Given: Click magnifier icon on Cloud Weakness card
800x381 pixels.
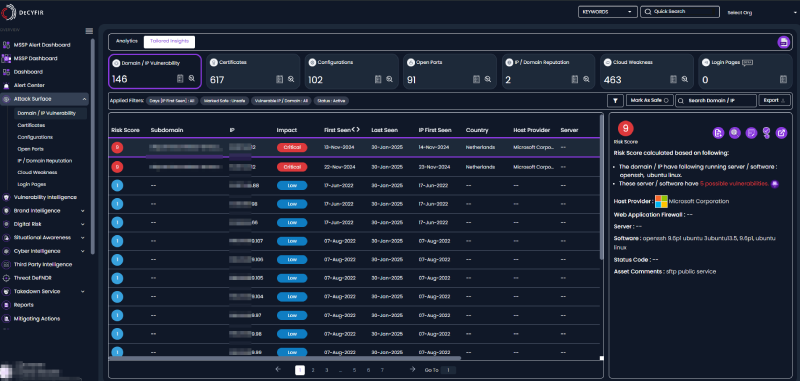Looking at the screenshot, I should (x=685, y=79).
